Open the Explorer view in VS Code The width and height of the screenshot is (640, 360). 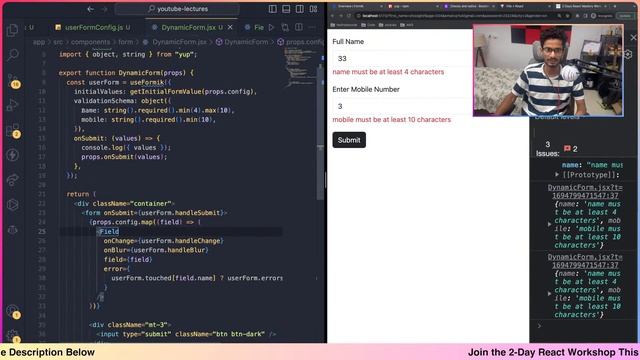click(13, 29)
